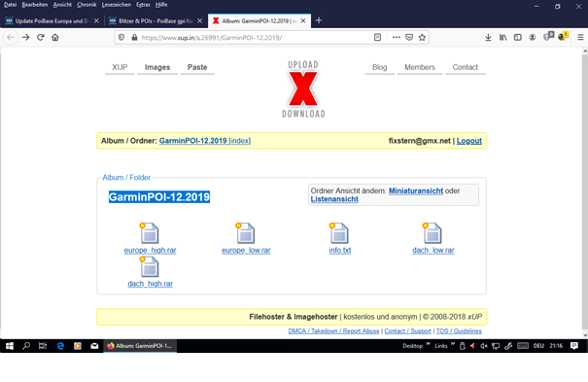588x382 pixels.
Task: Open the library bookshelf icon
Action: [502, 37]
